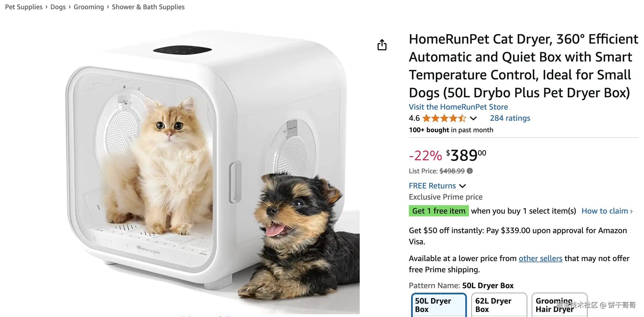Navigate to Dogs breadcrumb category

pos(58,7)
